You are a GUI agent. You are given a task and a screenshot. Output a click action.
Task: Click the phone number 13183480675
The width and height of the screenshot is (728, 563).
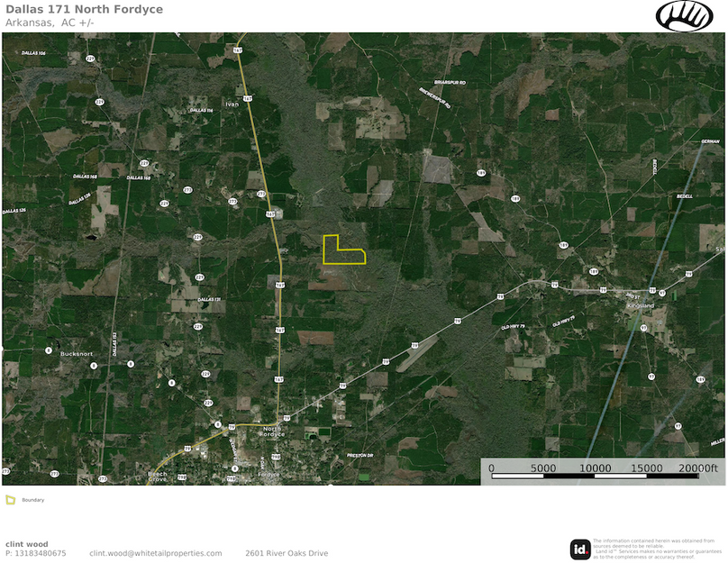click(35, 553)
